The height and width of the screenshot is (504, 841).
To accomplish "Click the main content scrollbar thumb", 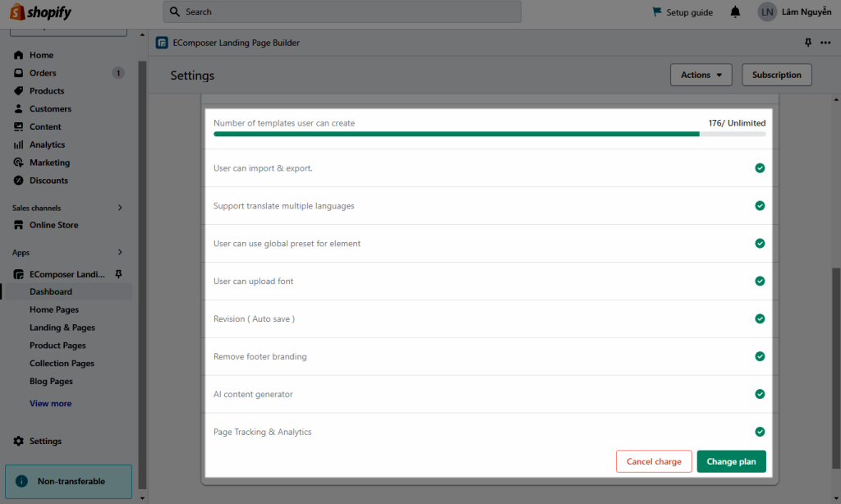I will click(x=836, y=369).
